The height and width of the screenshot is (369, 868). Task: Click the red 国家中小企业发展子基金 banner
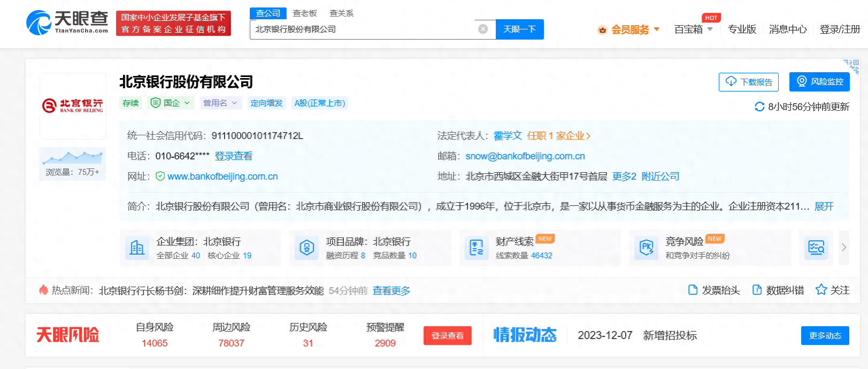[173, 24]
